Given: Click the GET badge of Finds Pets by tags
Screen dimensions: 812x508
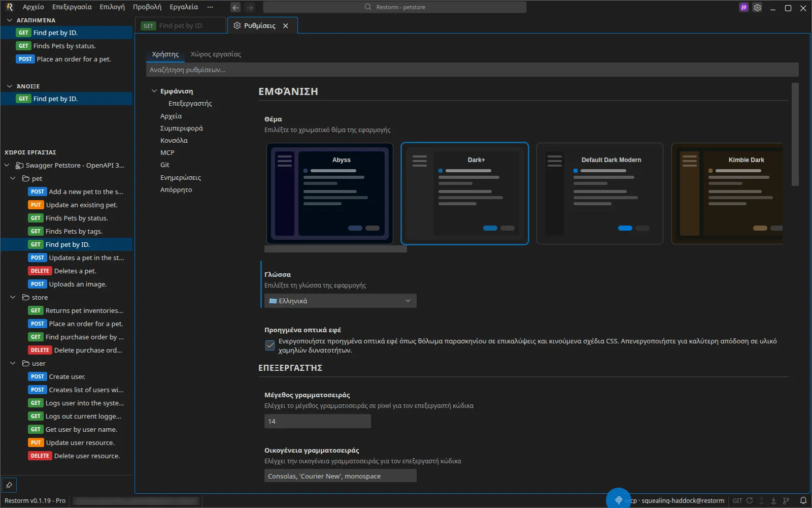Looking at the screenshot, I should (x=36, y=231).
